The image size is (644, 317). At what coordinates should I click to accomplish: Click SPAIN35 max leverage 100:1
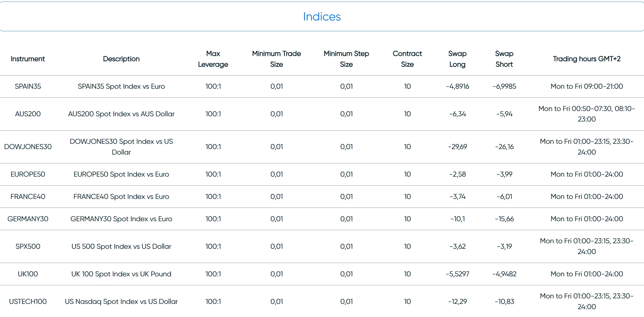pos(213,86)
